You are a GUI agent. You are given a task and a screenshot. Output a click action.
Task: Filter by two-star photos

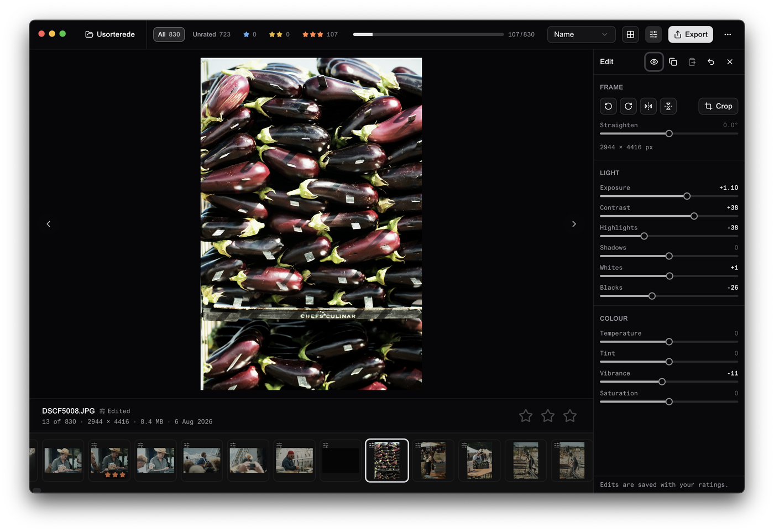279,34
